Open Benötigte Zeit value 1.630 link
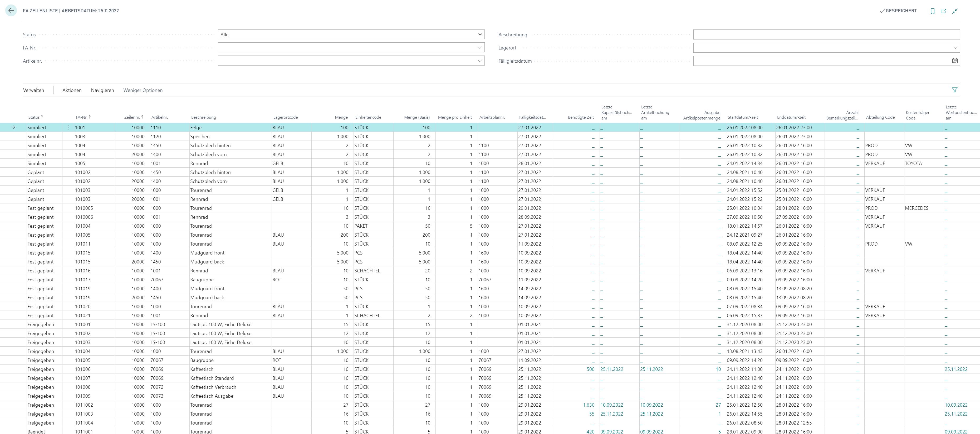 pos(589,405)
